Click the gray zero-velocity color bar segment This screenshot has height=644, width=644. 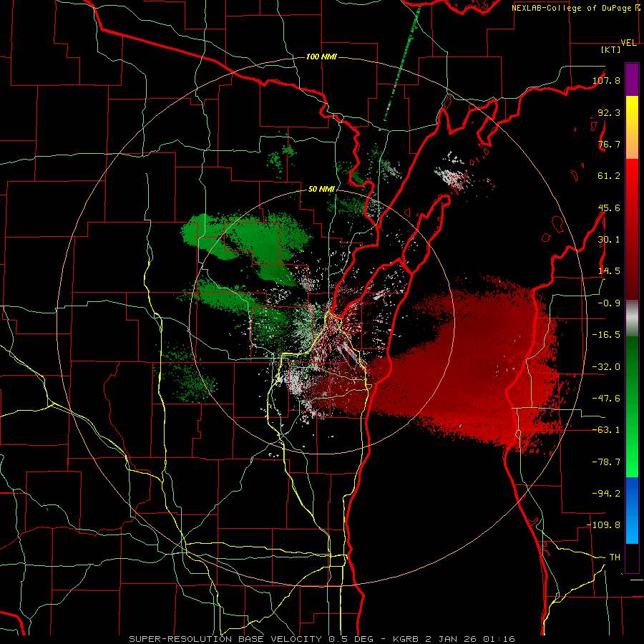coord(632,318)
